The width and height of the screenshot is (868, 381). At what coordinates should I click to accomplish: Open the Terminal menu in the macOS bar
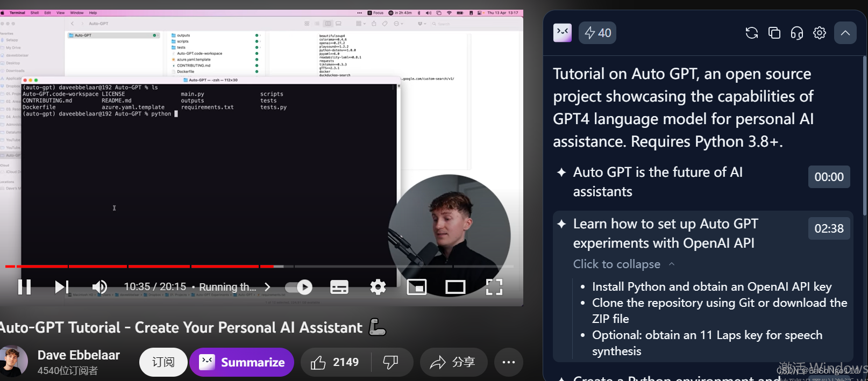pyautogui.click(x=17, y=12)
